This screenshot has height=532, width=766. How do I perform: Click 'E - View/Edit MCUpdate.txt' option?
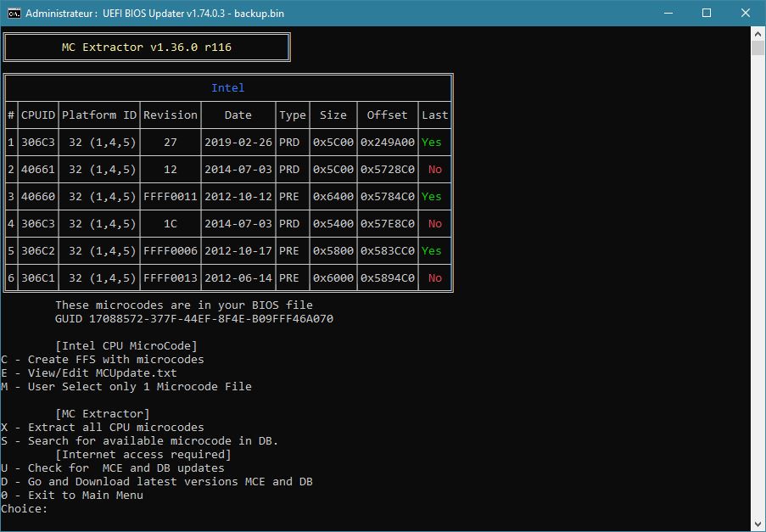[x=89, y=373]
